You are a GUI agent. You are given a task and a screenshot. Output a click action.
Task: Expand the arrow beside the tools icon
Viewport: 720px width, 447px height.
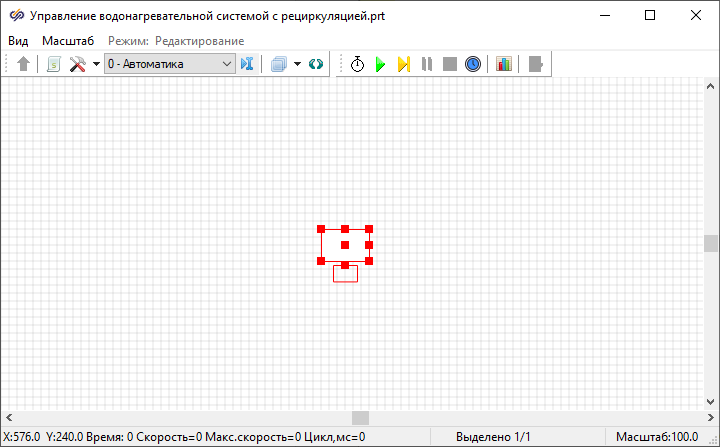coord(96,64)
